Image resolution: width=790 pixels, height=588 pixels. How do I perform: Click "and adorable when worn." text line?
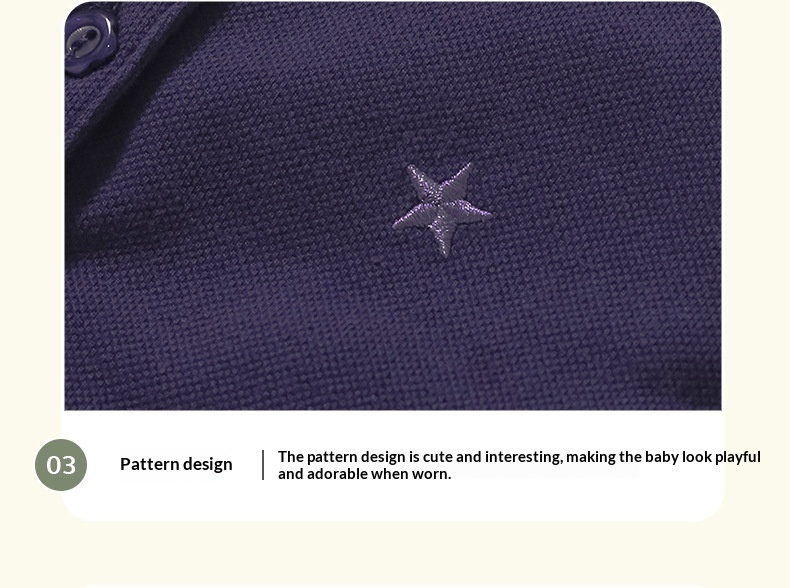(x=364, y=474)
